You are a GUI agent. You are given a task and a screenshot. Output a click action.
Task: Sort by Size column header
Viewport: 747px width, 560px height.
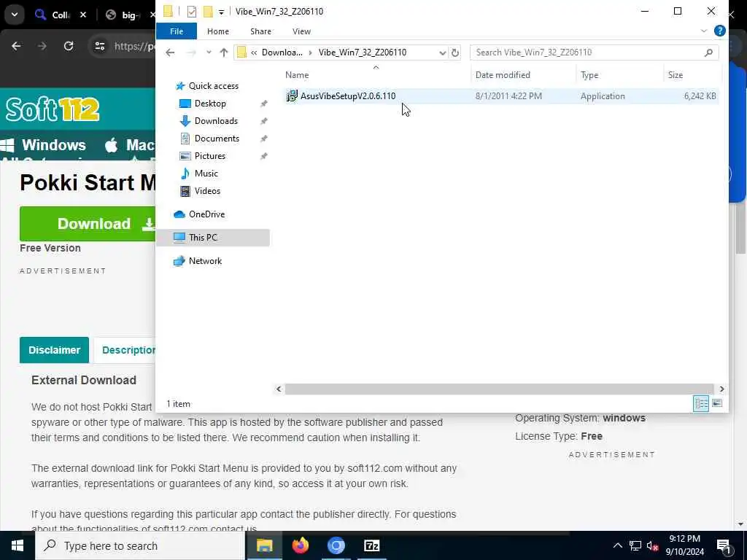pos(675,75)
